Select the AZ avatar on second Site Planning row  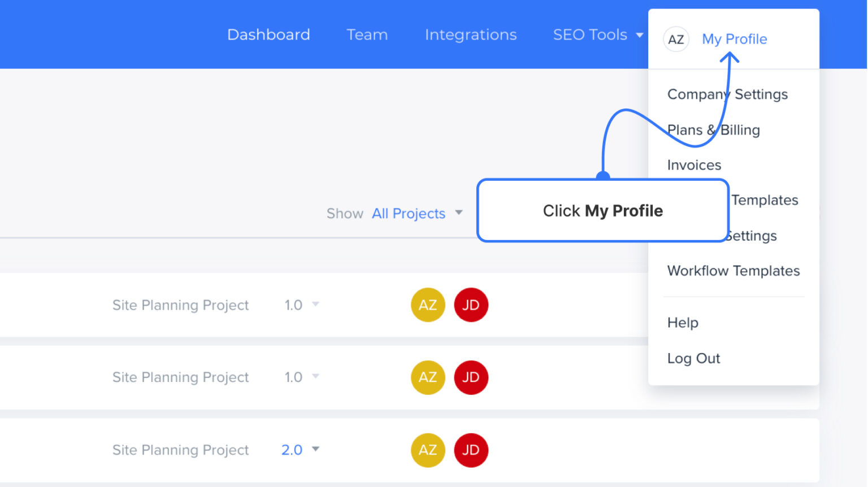(x=428, y=377)
